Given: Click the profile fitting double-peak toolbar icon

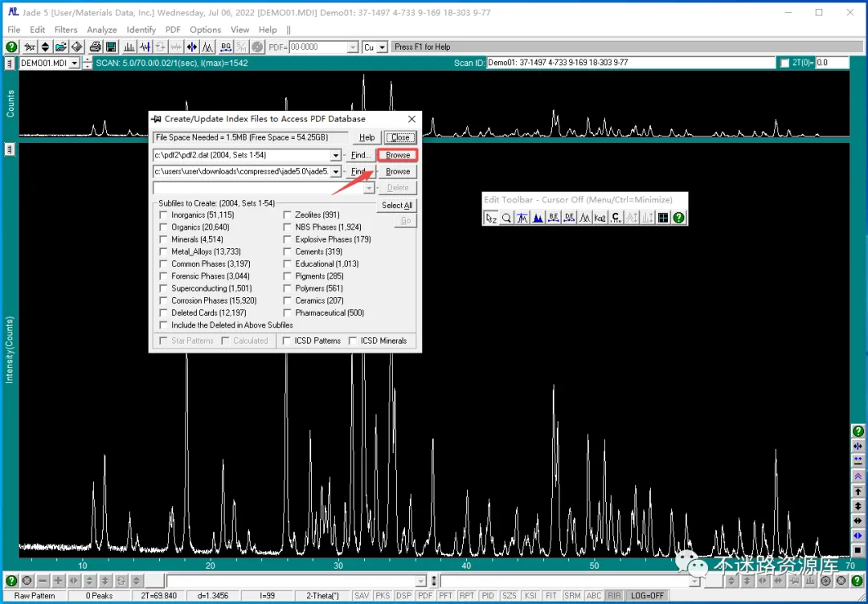Looking at the screenshot, I should point(207,47).
